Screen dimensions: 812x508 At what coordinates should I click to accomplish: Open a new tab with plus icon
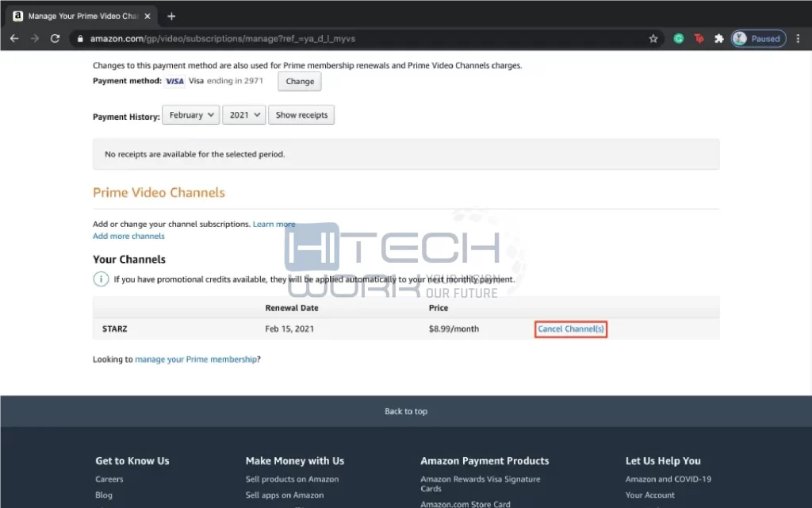pyautogui.click(x=171, y=16)
